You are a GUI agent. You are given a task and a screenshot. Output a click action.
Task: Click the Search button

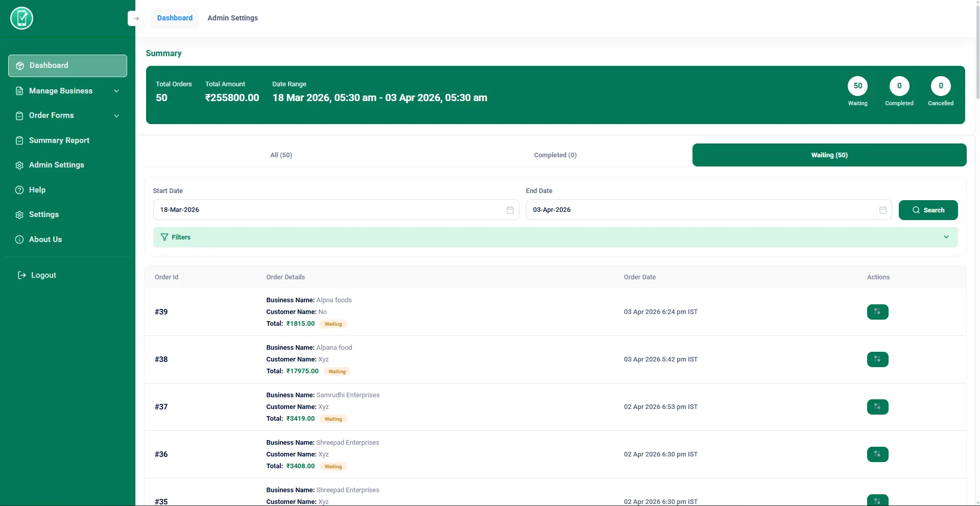click(928, 210)
